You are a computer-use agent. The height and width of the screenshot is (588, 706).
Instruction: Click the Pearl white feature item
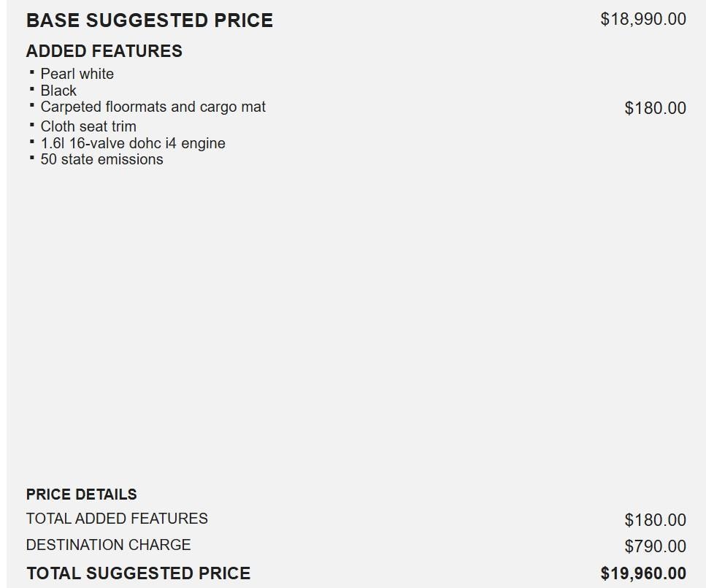77,74
